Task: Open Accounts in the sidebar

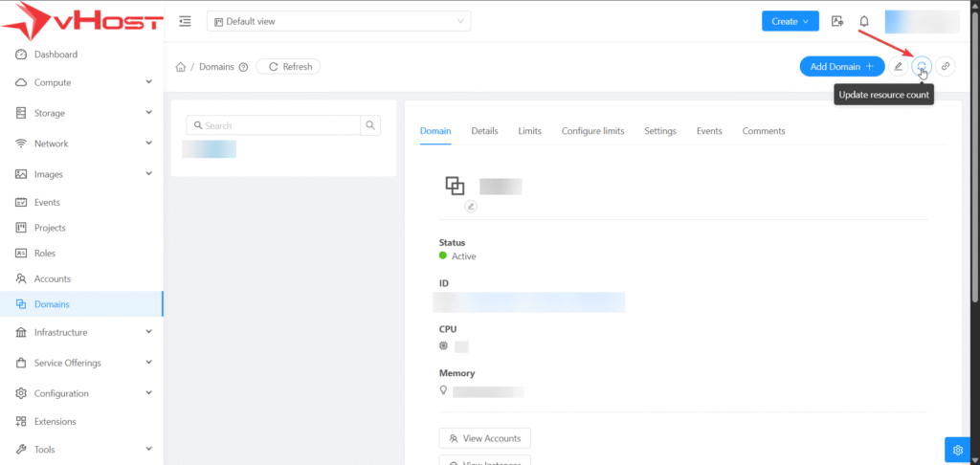Action: point(52,278)
